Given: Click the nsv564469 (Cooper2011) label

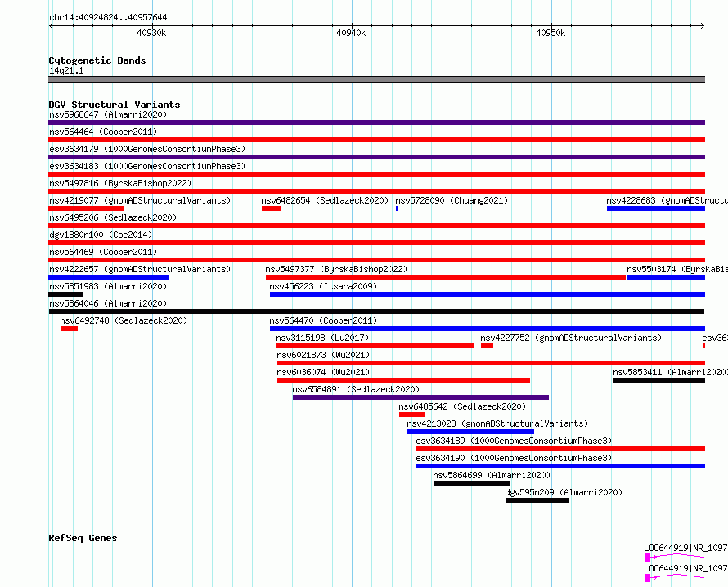Looking at the screenshot, I should pos(103,252).
